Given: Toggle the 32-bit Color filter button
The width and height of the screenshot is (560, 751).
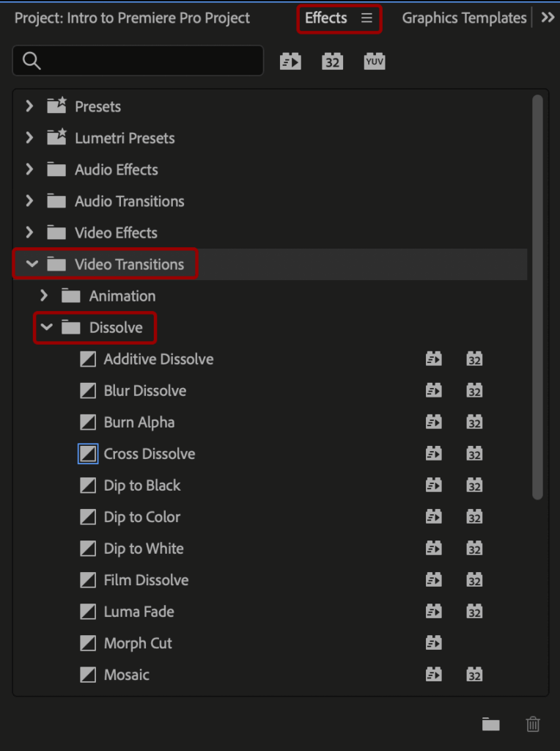Looking at the screenshot, I should point(332,62).
